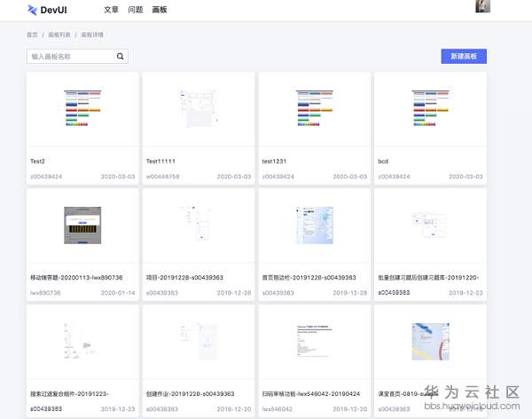Screen dimensions: 532x419
Task: Click date "2019-12-28" on the 项目 card
Action: click(234, 293)
